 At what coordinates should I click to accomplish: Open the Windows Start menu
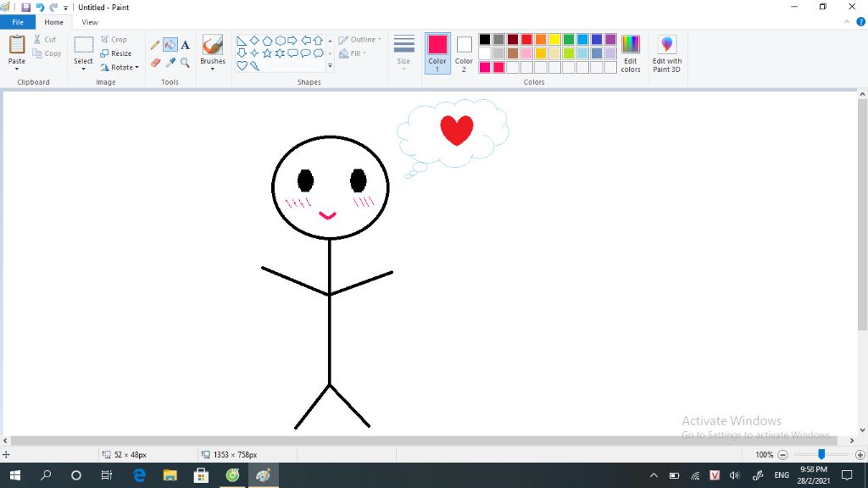[x=15, y=475]
